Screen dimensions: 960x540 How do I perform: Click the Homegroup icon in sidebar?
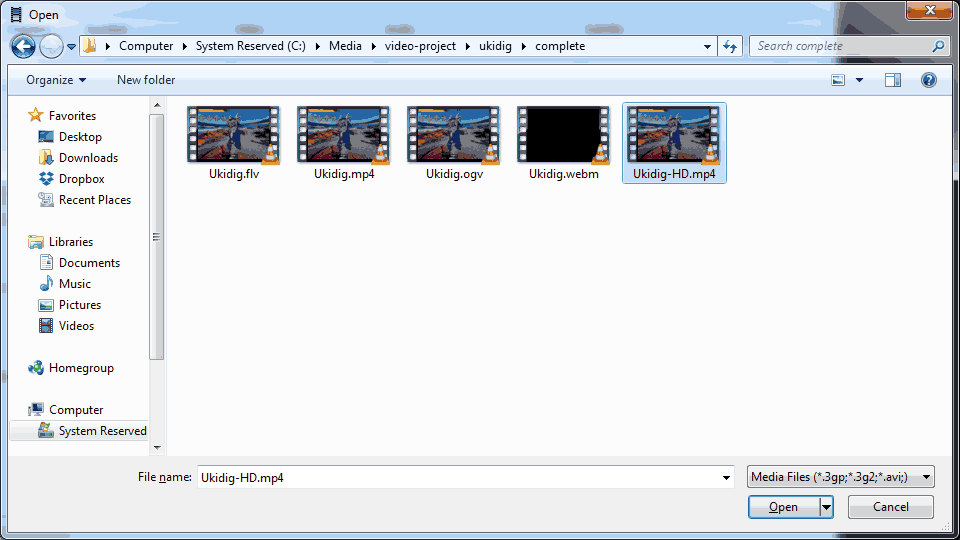36,367
